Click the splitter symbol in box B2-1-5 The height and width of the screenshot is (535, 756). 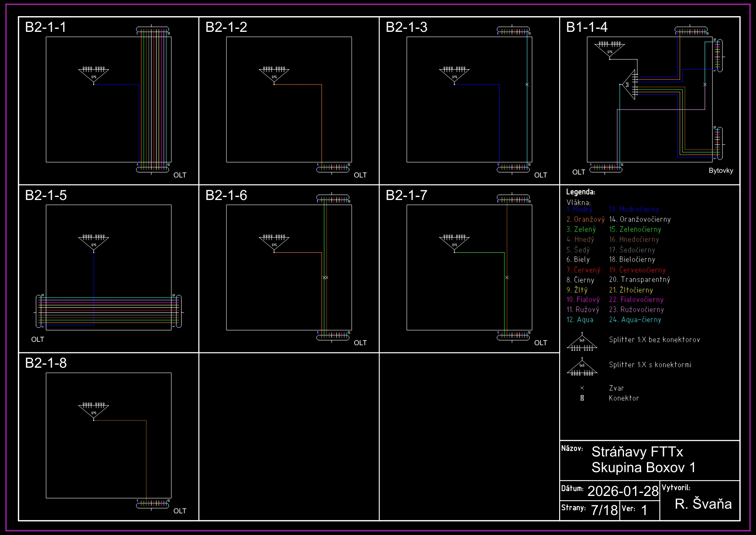[x=94, y=243]
